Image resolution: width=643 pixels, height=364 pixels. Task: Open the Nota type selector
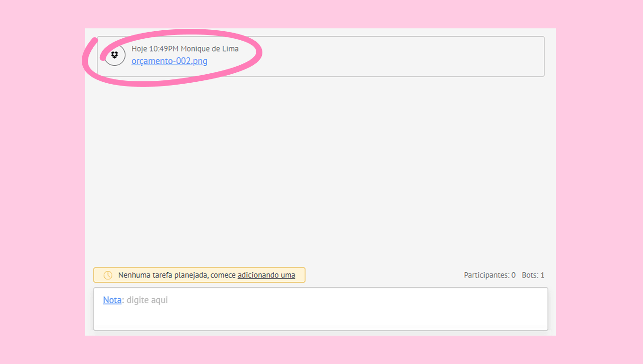click(112, 300)
